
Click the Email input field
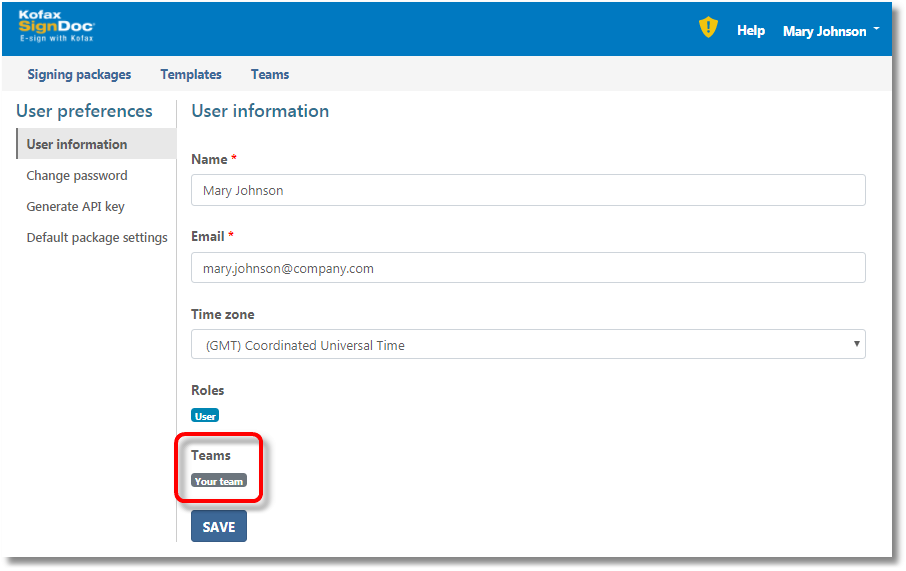coord(527,268)
